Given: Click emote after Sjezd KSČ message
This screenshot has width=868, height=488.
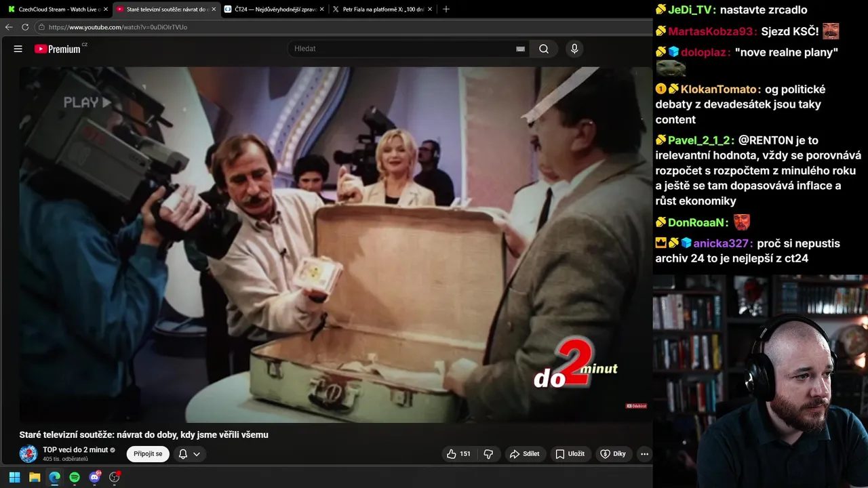Looking at the screenshot, I should pos(831,31).
